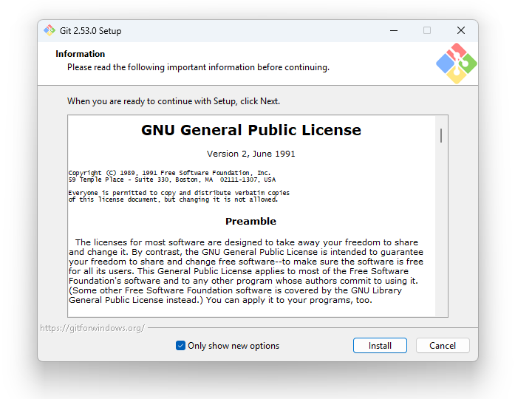
Task: Uncheck Only show new options checkbox
Action: pos(180,345)
